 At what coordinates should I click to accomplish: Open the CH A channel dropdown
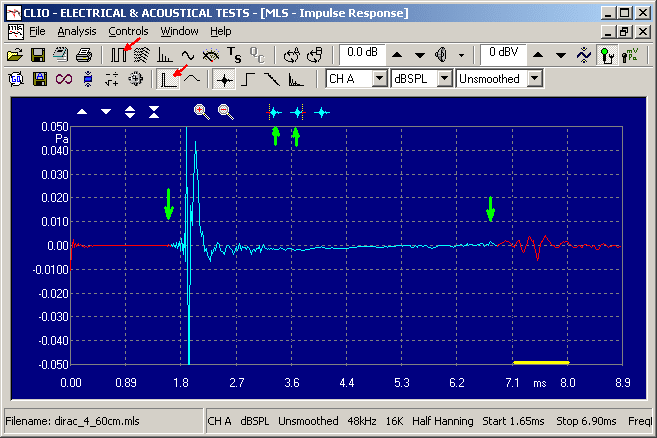coord(379,78)
